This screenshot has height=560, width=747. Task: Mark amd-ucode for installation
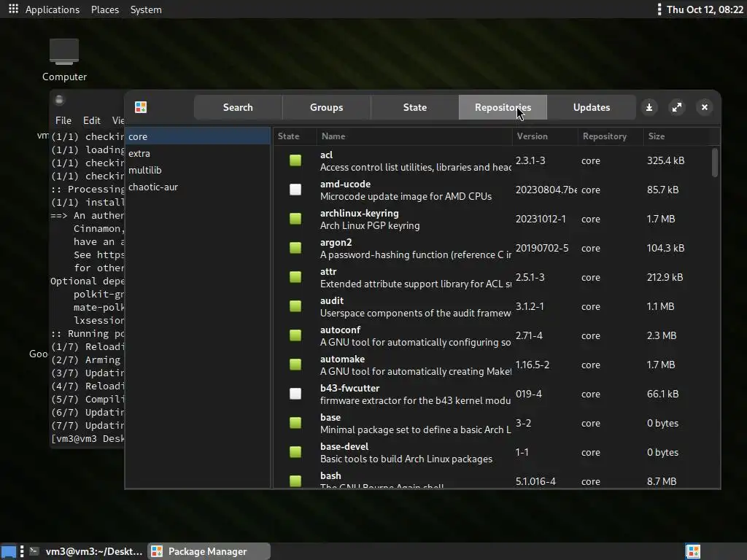pyautogui.click(x=295, y=190)
